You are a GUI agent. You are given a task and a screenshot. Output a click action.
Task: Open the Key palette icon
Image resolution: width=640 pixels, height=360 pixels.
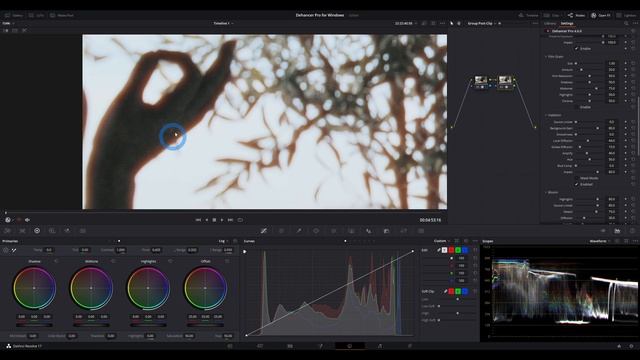tap(386, 231)
